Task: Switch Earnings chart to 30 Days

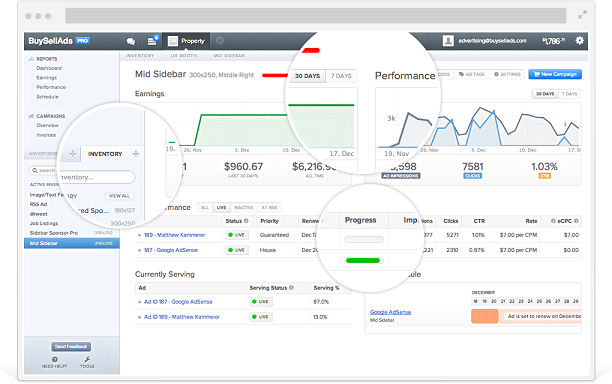Action: [x=307, y=76]
